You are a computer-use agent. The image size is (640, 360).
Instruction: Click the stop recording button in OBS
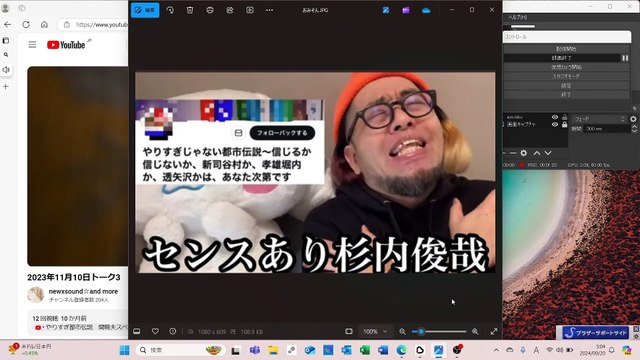[x=562, y=58]
